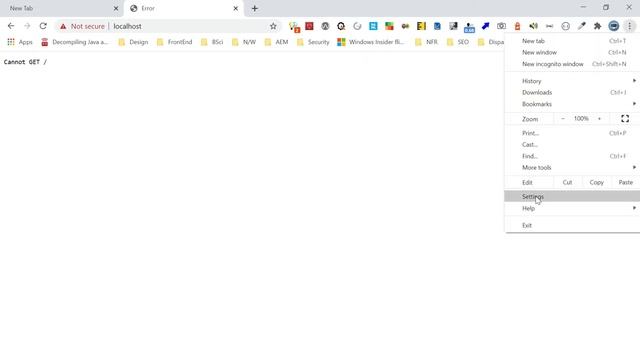
Task: Decrease zoom with the minus button
Action: [x=563, y=119]
